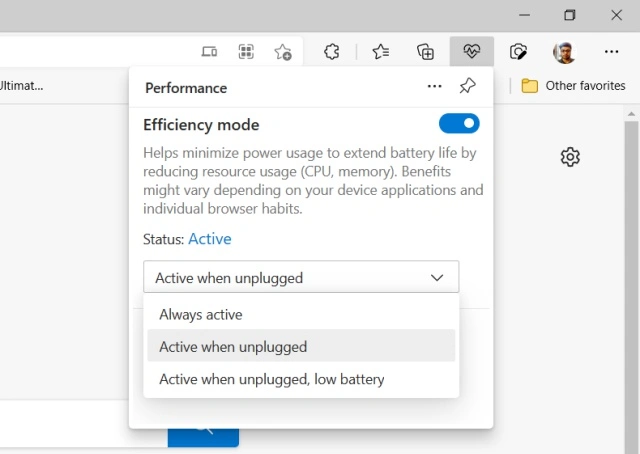Click the blue search button
Image resolution: width=640 pixels, height=454 pixels.
(x=203, y=437)
